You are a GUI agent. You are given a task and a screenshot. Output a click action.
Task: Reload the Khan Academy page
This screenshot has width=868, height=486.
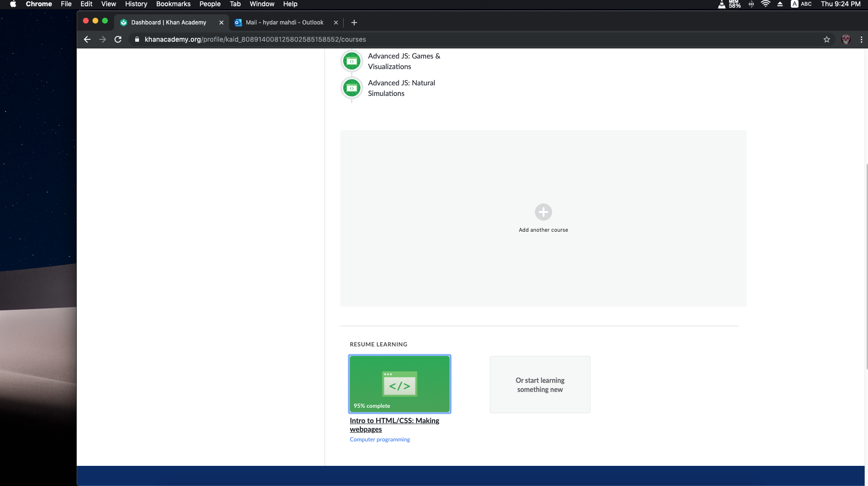point(118,39)
